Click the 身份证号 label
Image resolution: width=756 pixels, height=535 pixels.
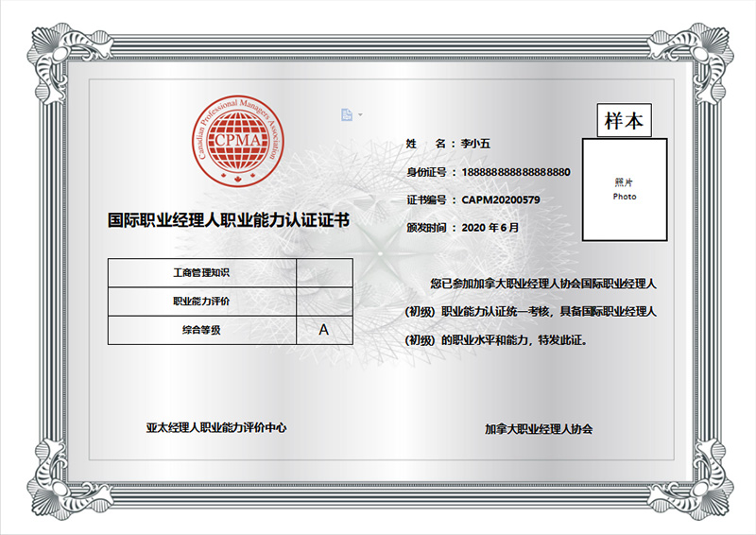(426, 172)
